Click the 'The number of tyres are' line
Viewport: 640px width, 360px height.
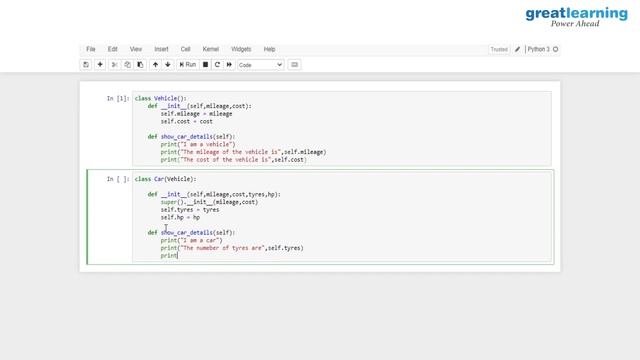tap(232, 248)
